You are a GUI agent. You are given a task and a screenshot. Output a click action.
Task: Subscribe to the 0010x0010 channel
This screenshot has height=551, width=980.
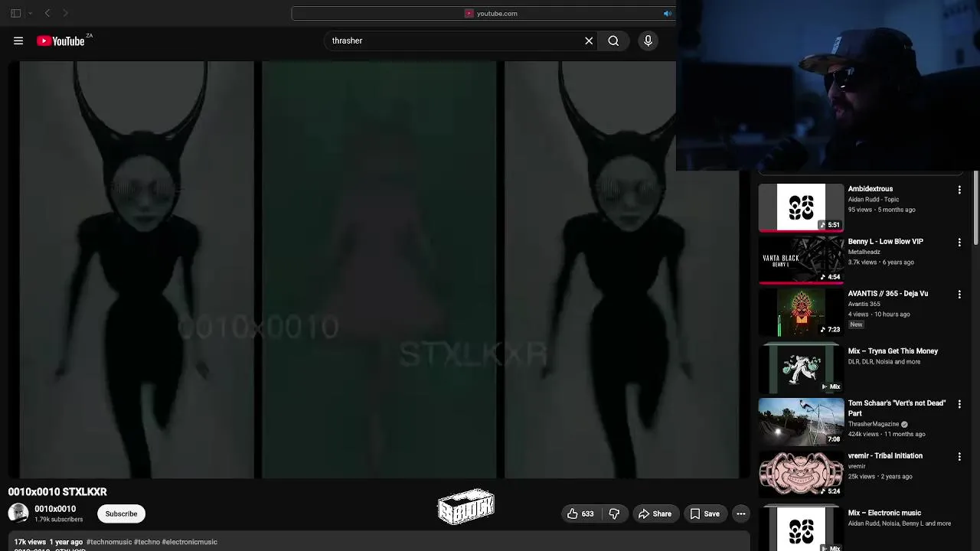point(121,514)
